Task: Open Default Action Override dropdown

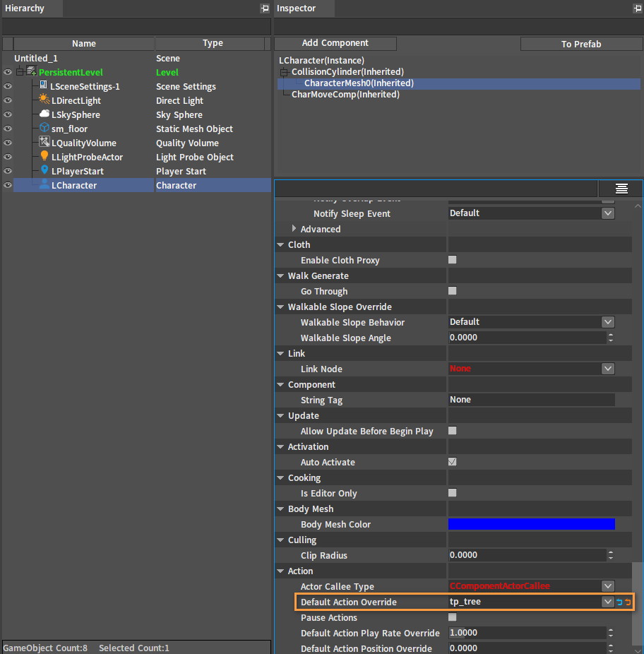Action: click(x=608, y=602)
